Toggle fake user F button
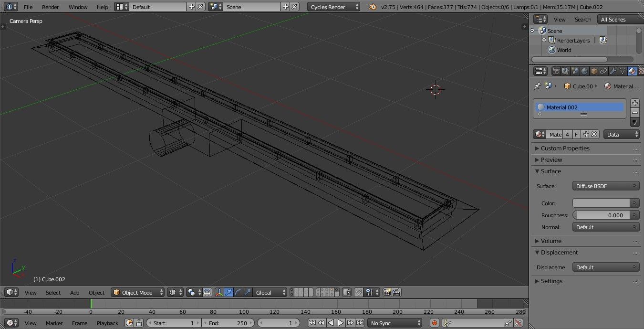Image resolution: width=644 pixels, height=329 pixels. [x=576, y=135]
